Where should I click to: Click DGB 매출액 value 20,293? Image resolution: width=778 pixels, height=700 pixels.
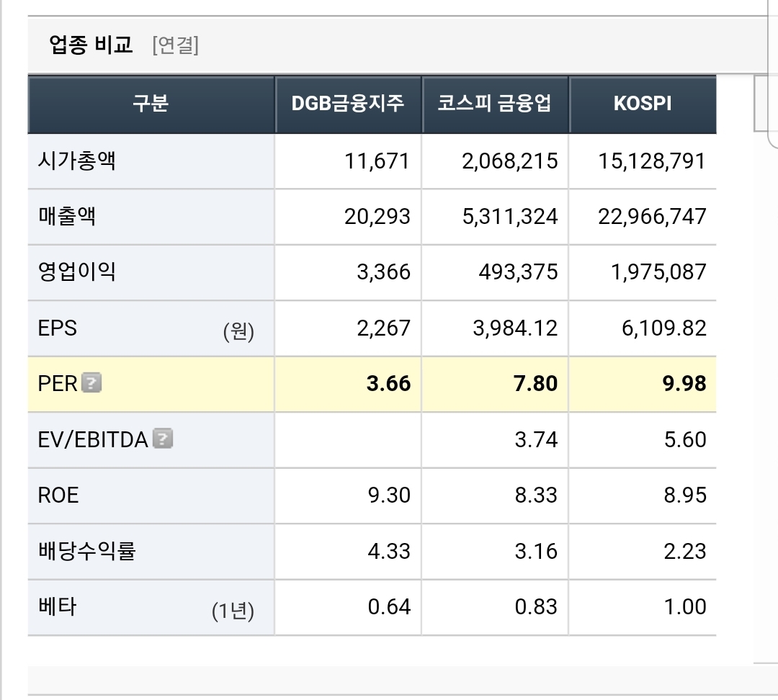[377, 217]
